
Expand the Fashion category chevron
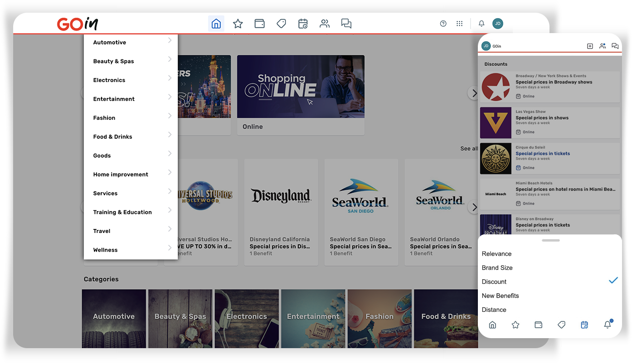[x=170, y=116]
